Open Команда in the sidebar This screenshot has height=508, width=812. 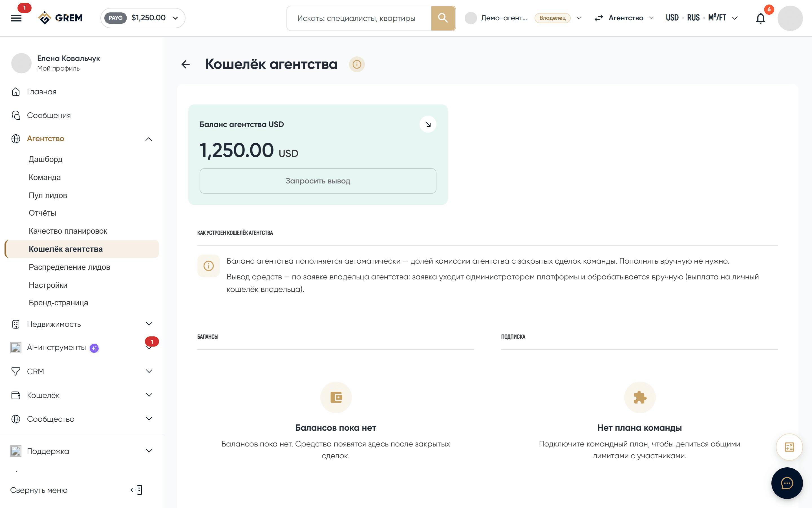pyautogui.click(x=45, y=178)
